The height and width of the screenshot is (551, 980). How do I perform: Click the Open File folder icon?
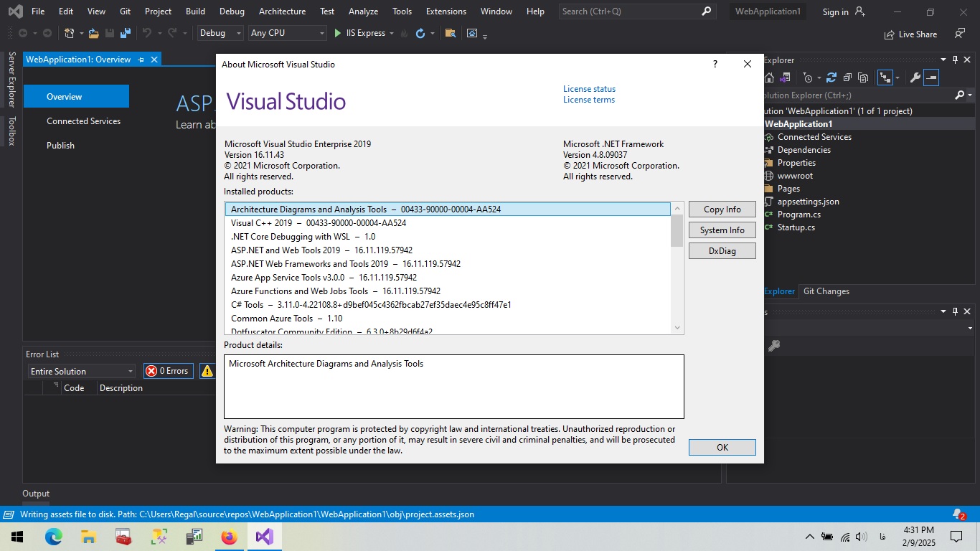(94, 33)
